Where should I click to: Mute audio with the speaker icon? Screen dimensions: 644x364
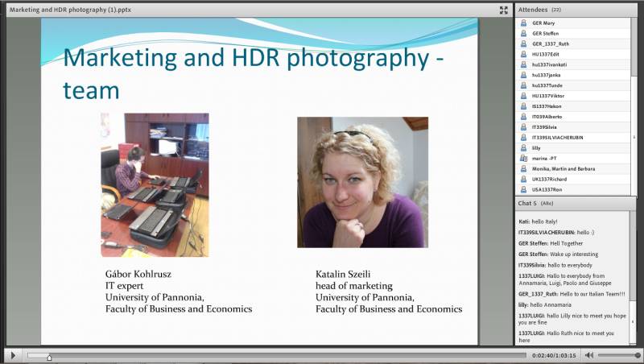point(589,355)
